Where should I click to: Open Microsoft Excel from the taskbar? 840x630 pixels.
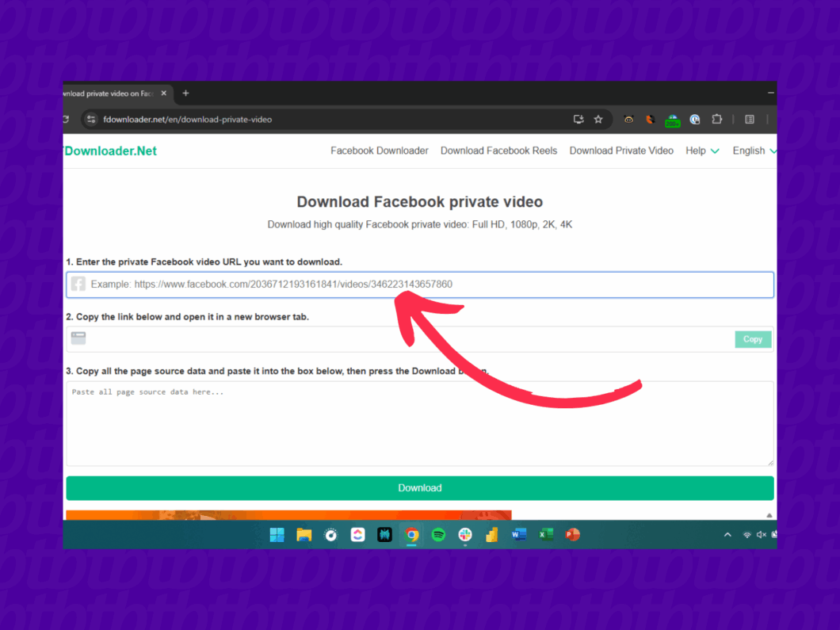pos(546,535)
